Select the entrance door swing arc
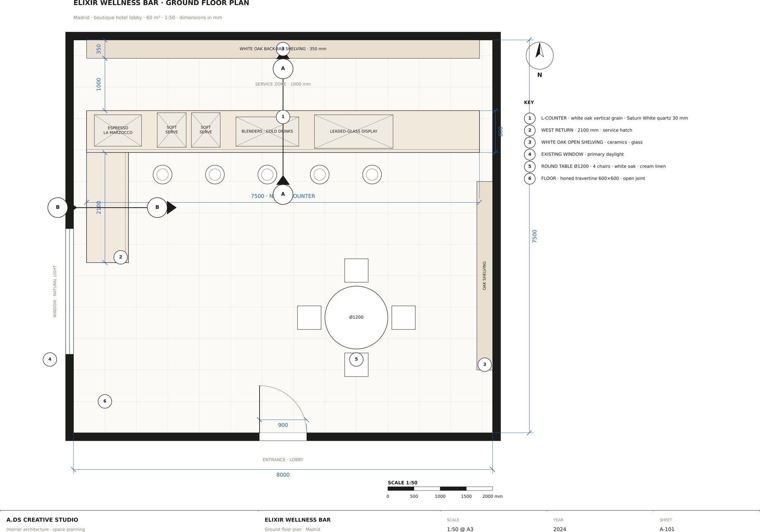Viewport: 760px width, 532px height. point(283,409)
